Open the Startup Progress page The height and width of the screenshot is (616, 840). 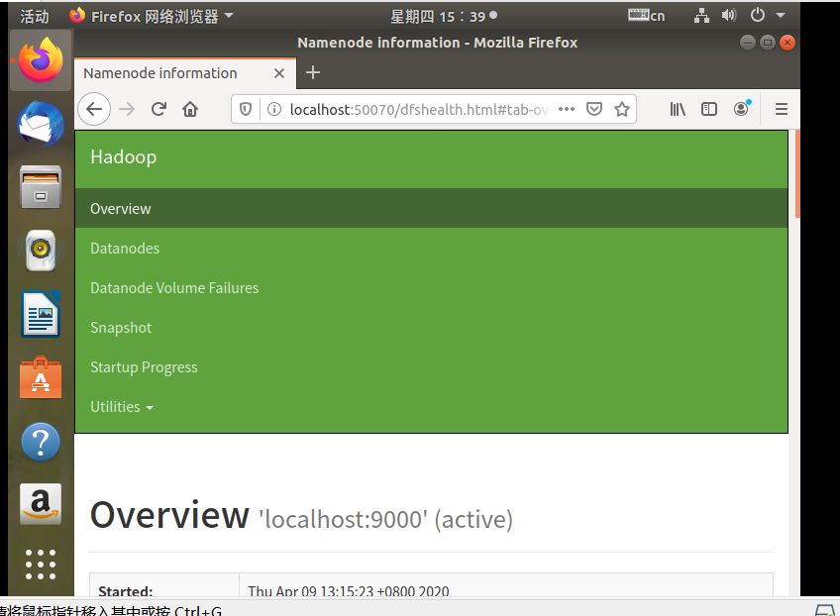pos(144,366)
